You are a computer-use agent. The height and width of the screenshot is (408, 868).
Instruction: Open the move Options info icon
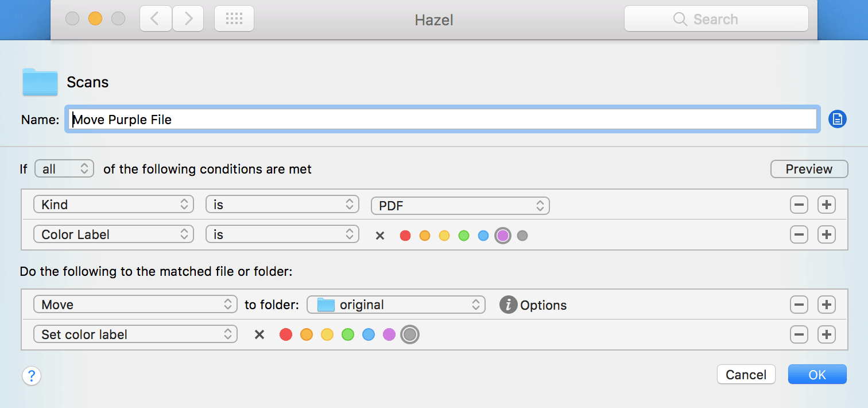pos(508,305)
